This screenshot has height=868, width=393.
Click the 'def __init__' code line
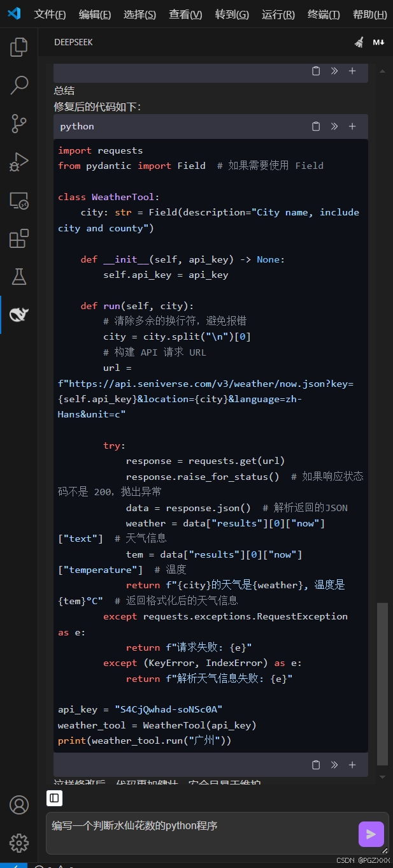tap(183, 259)
